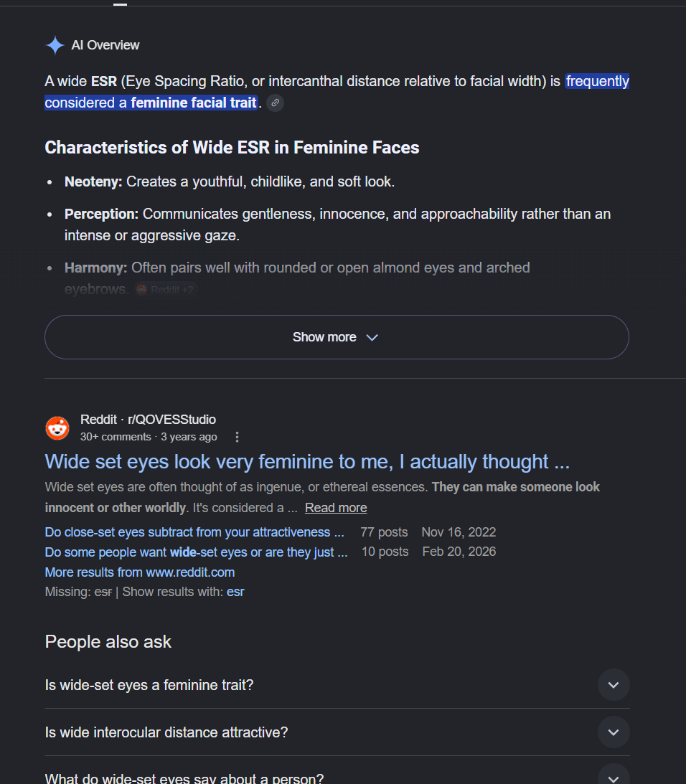Image resolution: width=686 pixels, height=784 pixels.
Task: Open the three-dot menu next to 3 years ago
Action: coord(238,437)
